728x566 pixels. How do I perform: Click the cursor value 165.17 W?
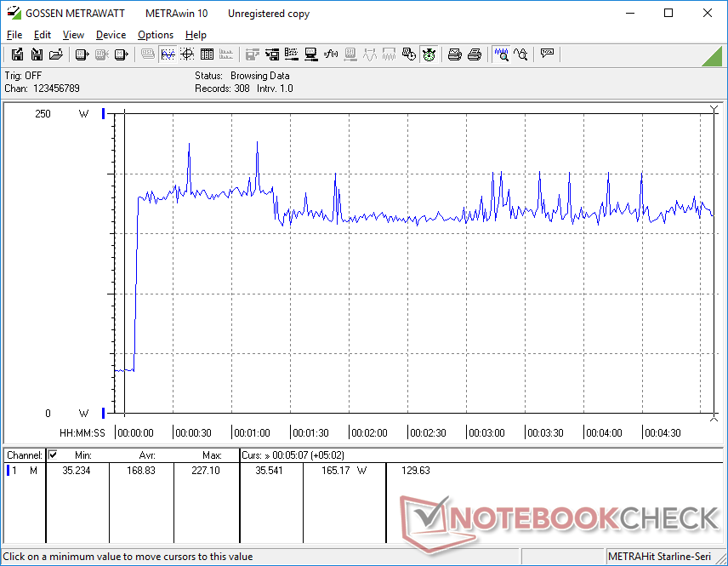tap(344, 471)
